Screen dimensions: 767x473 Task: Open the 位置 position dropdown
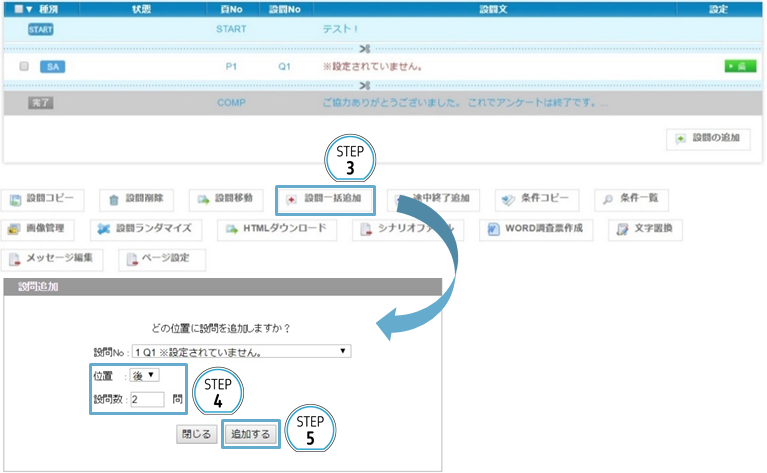coord(145,375)
